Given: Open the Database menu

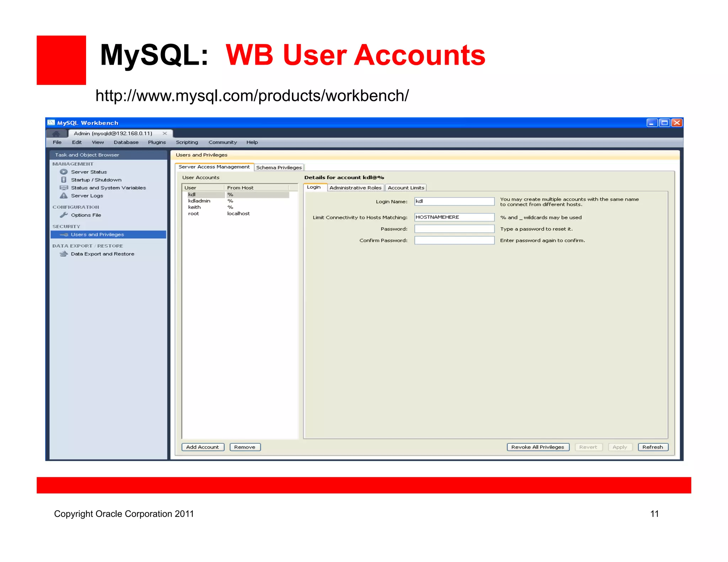Looking at the screenshot, I should 126,142.
